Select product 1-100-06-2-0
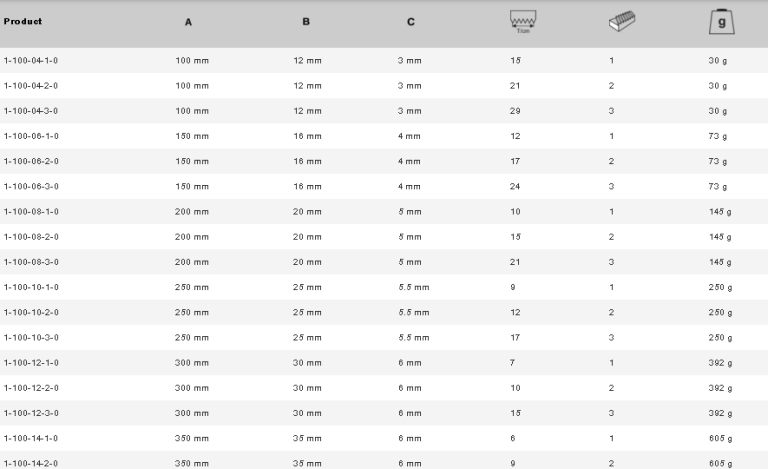Screen dimensions: 768x469 [x=38, y=161]
